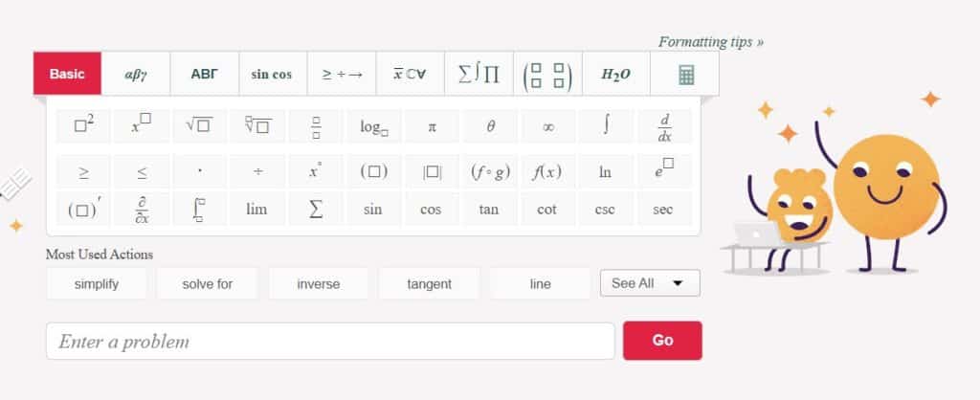The height and width of the screenshot is (400, 980).
Task: Expand the See All actions dropdown
Action: (650, 283)
